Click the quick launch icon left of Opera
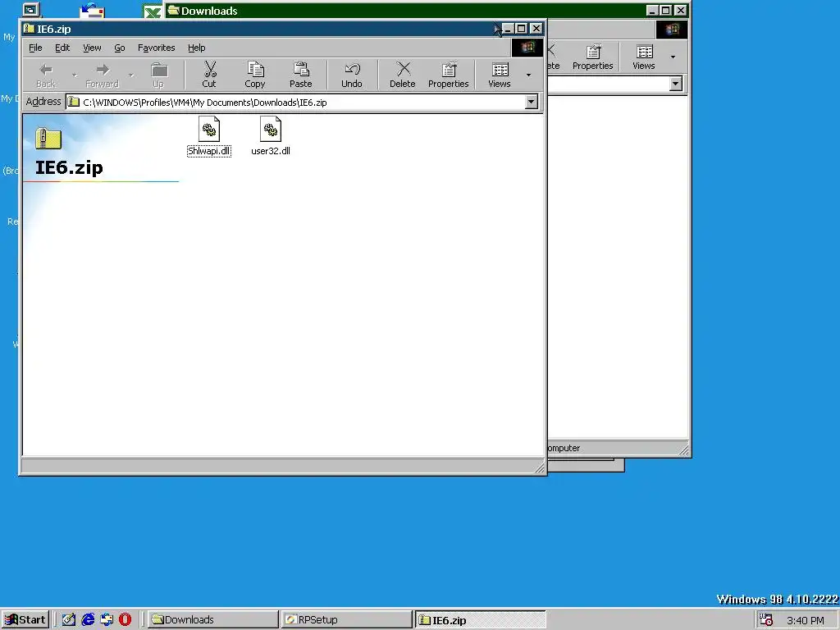840x630 pixels. pyautogui.click(x=107, y=619)
